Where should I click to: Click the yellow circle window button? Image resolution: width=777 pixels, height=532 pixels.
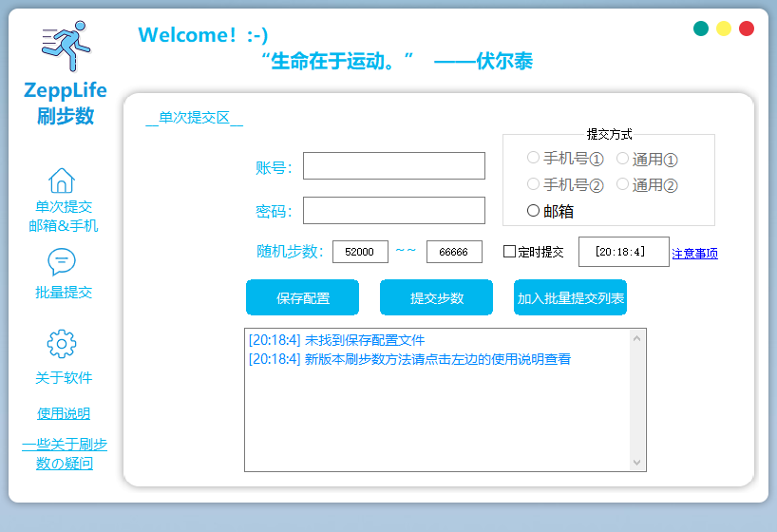[724, 28]
